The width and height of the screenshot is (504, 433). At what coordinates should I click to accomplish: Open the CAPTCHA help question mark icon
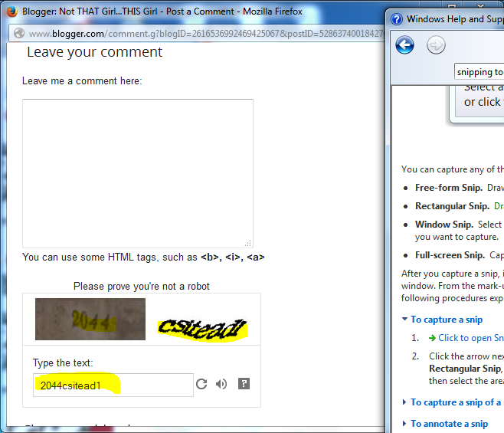pos(244,384)
